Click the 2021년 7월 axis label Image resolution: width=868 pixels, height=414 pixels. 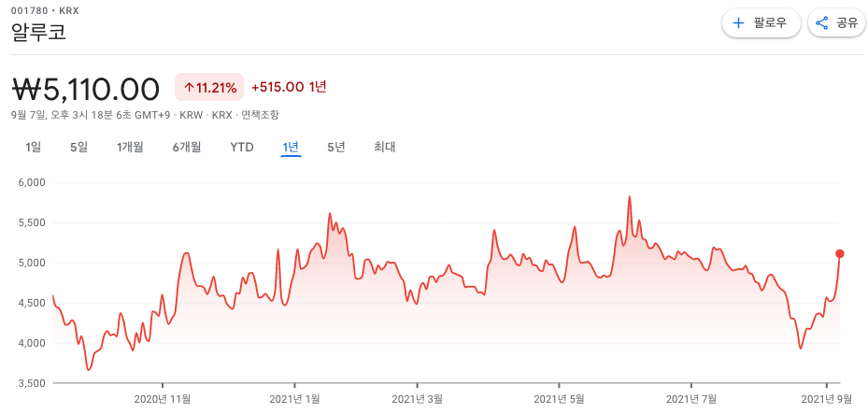coord(691,398)
